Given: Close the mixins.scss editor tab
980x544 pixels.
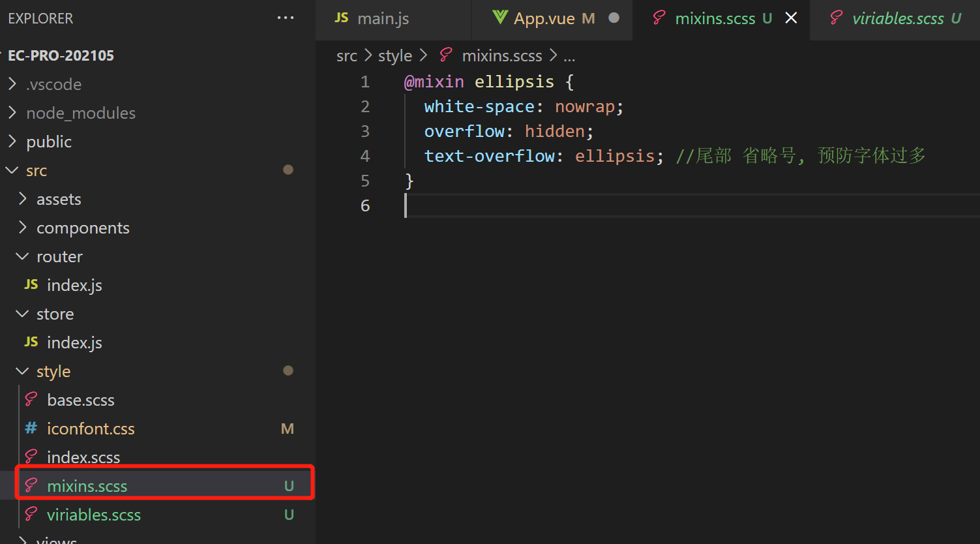Looking at the screenshot, I should tap(791, 18).
